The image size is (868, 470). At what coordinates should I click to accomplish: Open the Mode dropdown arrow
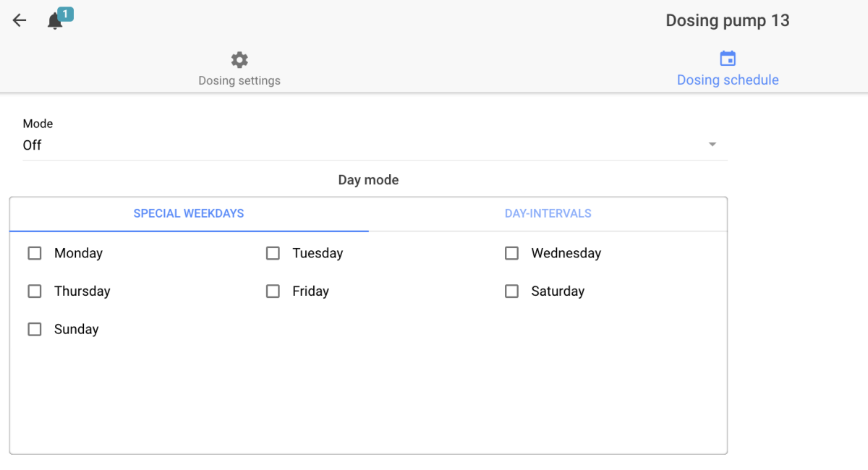(x=712, y=145)
